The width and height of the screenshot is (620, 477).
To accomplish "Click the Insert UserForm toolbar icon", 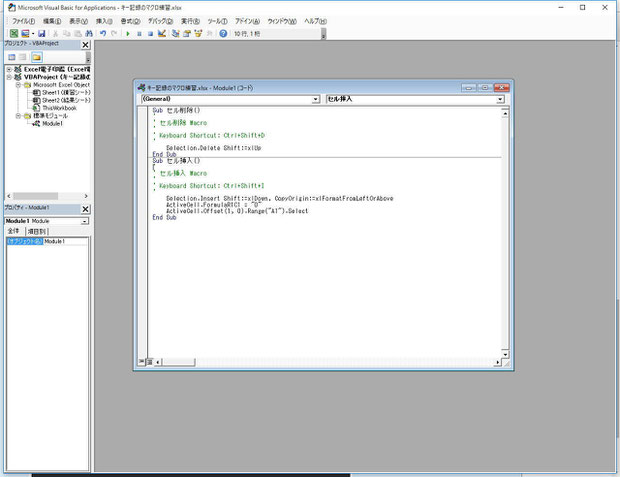I will coord(25,34).
